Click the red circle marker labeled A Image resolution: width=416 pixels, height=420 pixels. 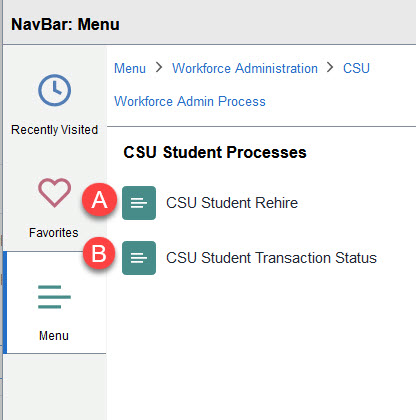[99, 200]
